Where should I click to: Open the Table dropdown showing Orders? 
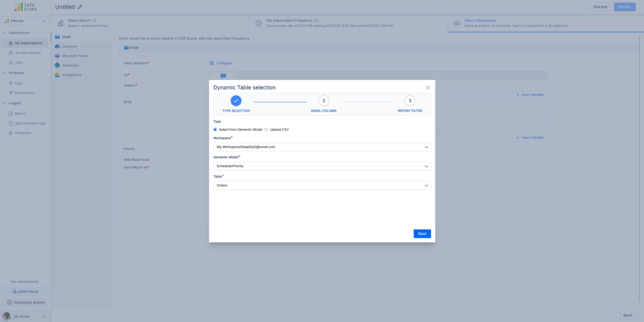pos(322,185)
